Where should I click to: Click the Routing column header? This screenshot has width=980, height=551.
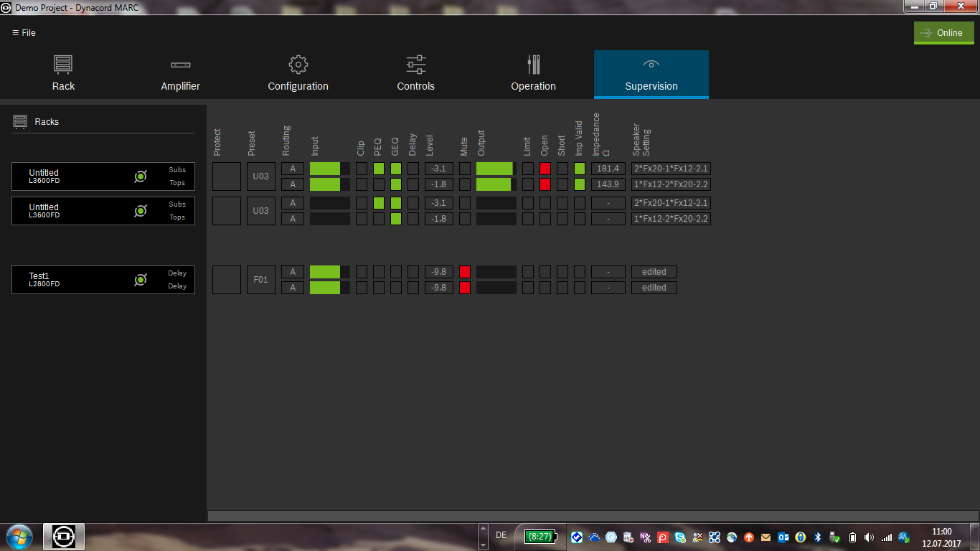[x=286, y=141]
